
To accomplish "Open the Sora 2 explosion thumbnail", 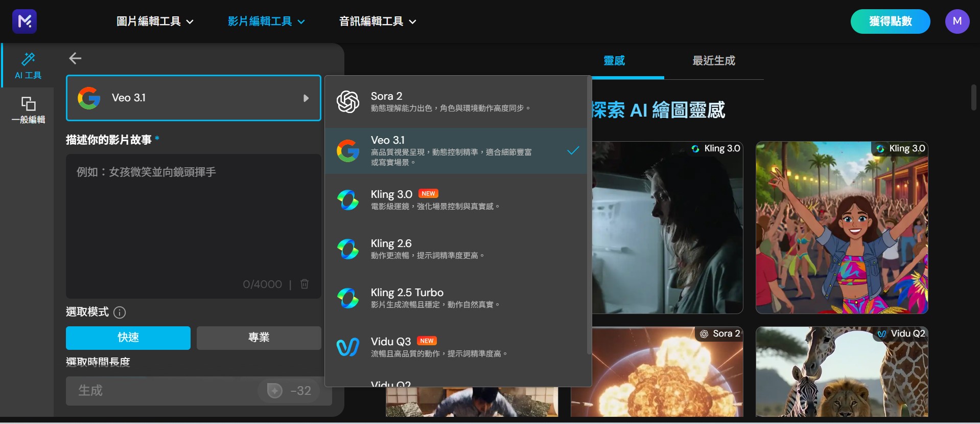I will tap(657, 372).
